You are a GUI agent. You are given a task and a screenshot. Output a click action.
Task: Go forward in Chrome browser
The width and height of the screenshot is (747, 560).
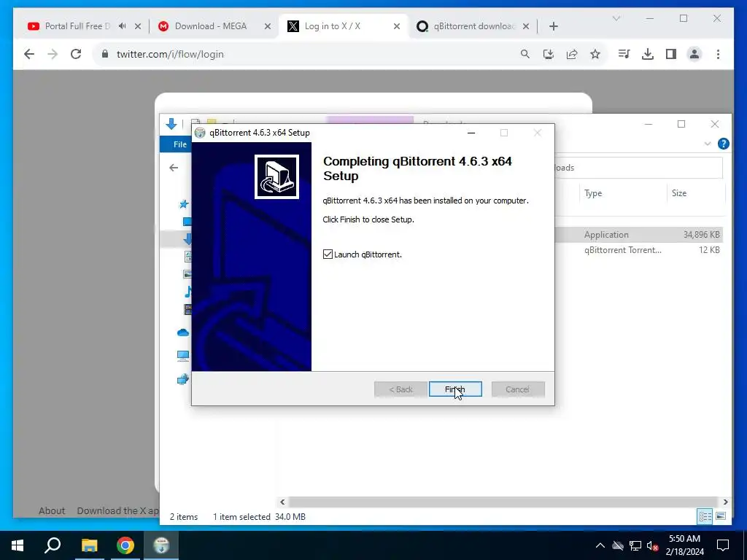click(53, 54)
